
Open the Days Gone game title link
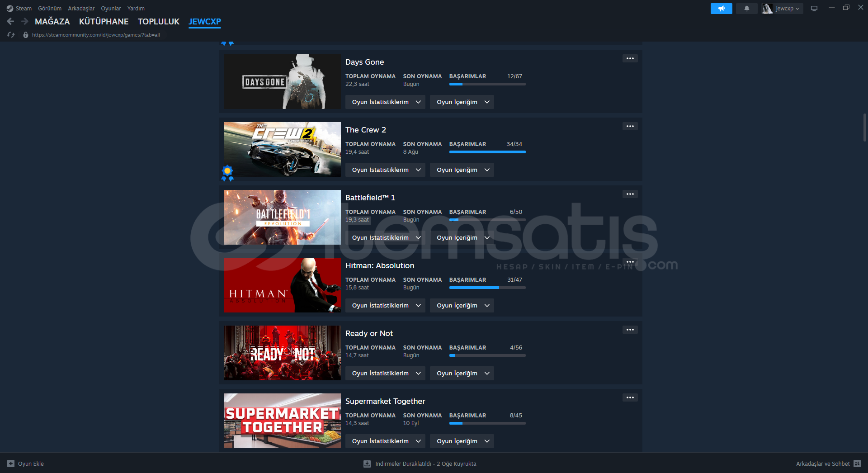[365, 62]
